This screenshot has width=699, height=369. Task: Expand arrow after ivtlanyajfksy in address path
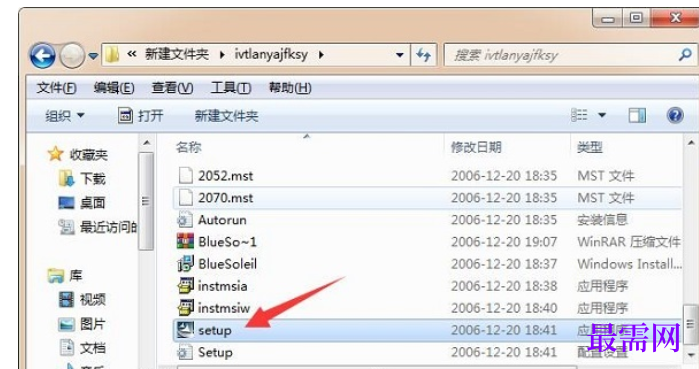pyautogui.click(x=321, y=55)
